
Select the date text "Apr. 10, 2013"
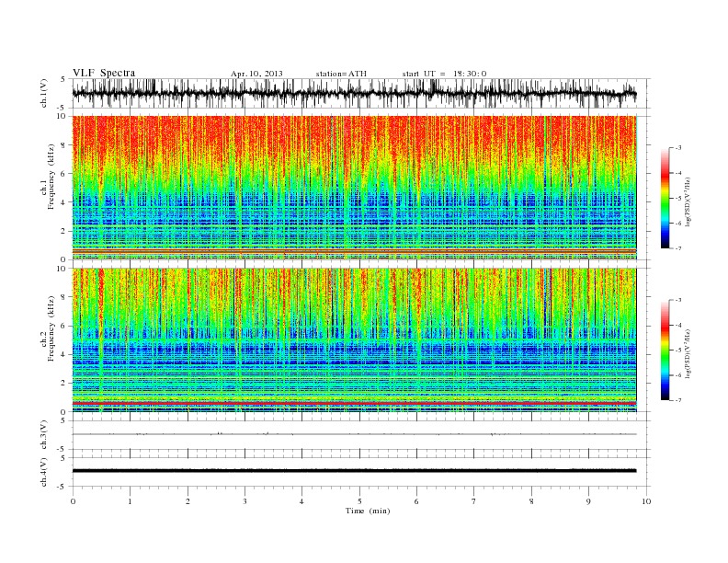[256, 74]
